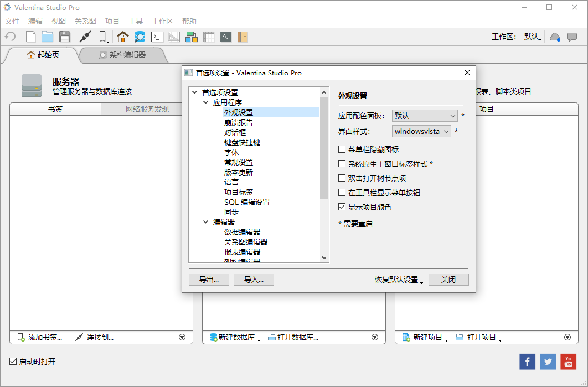Screen dimensions: 588x387
Task: Collapse the 应用程序 tree node
Action: point(205,102)
